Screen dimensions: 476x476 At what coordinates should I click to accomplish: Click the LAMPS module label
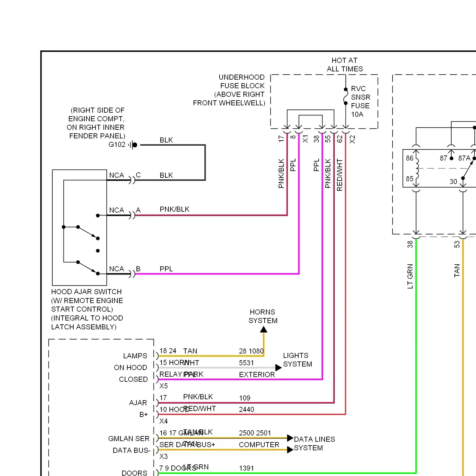(135, 356)
